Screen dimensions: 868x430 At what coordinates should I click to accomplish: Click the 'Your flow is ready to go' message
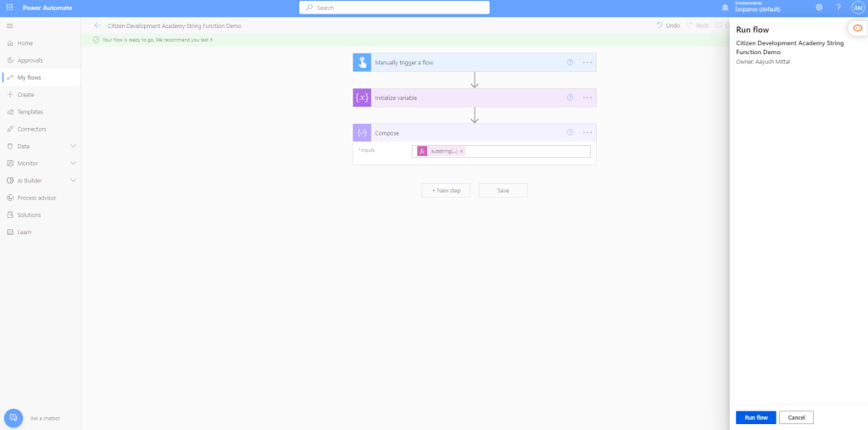[x=157, y=40]
